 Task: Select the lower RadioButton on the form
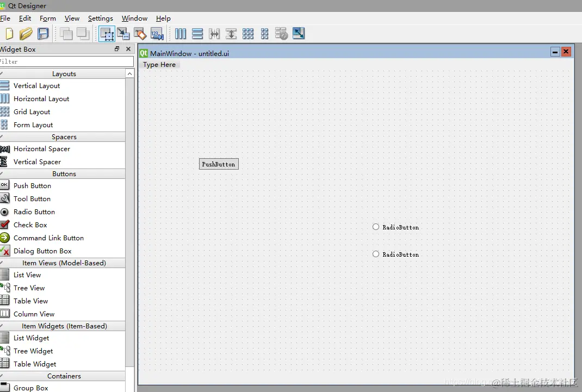395,254
